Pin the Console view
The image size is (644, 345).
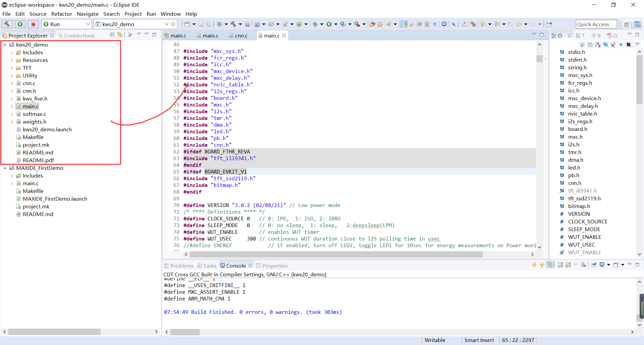pyautogui.click(x=594, y=265)
